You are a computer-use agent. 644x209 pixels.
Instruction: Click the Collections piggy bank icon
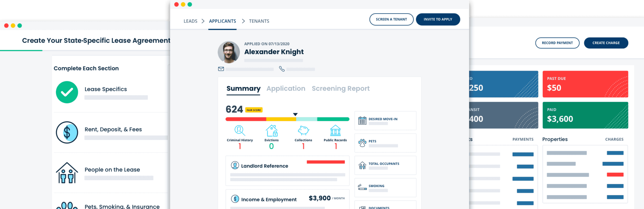click(303, 130)
